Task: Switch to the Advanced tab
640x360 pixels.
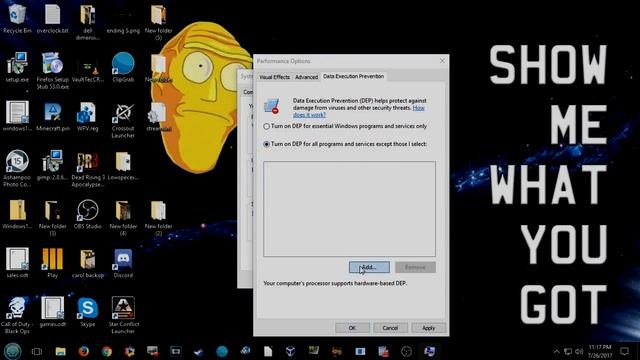Action: click(306, 77)
